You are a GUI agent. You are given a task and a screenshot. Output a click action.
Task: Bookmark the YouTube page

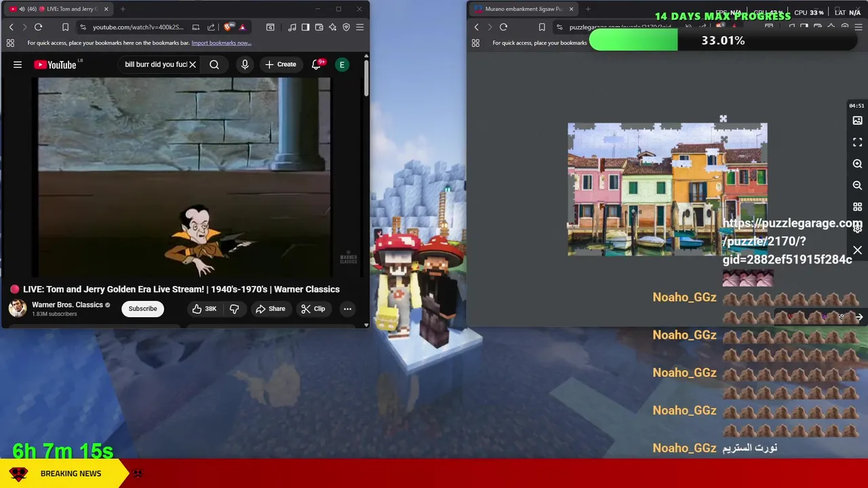point(65,27)
